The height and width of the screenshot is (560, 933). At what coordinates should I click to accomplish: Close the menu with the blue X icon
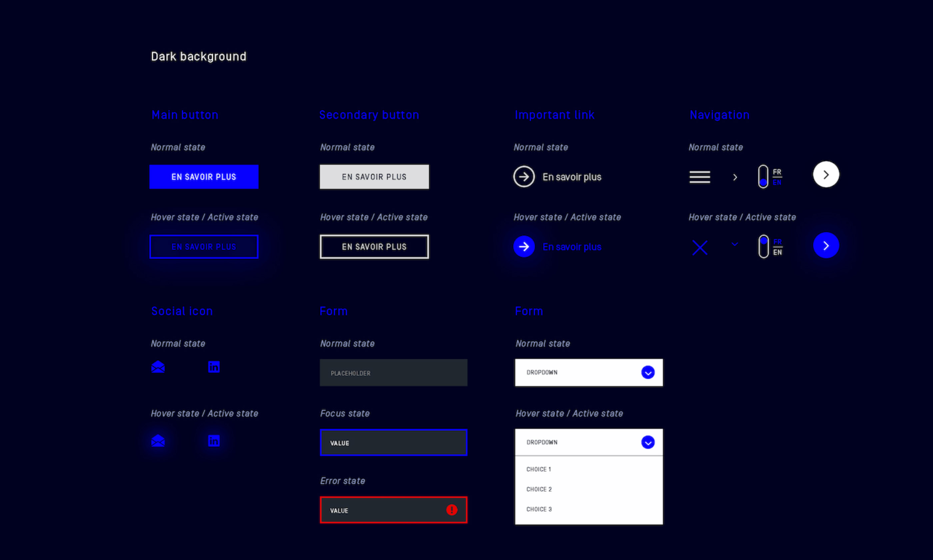tap(700, 248)
